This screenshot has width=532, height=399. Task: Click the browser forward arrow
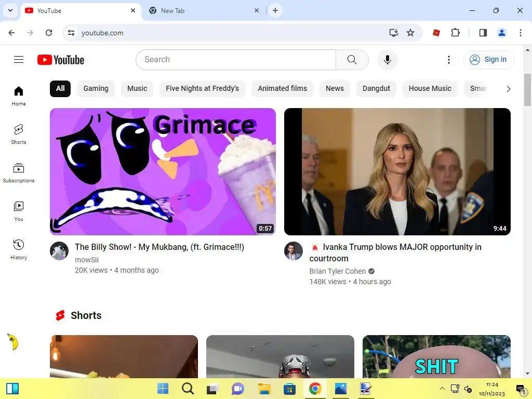tap(30, 33)
